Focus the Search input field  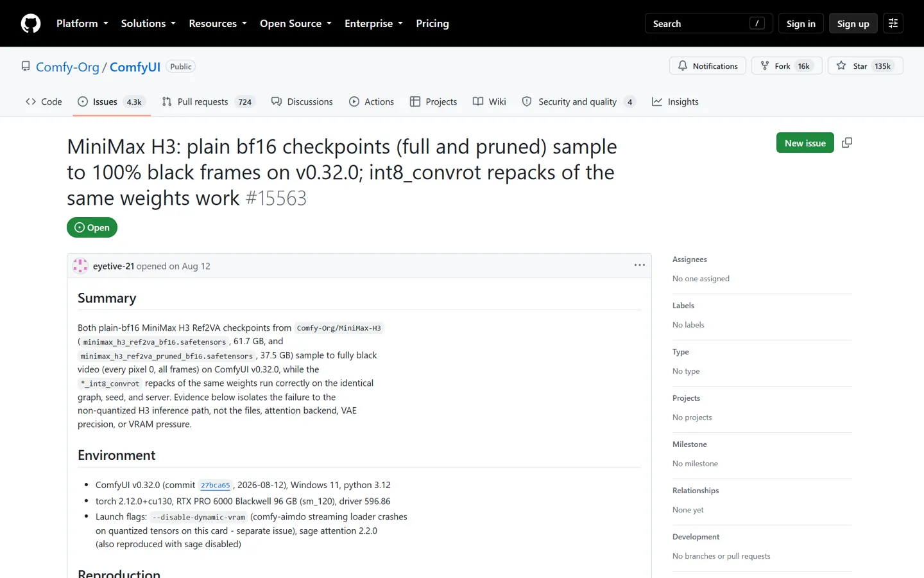pyautogui.click(x=708, y=23)
